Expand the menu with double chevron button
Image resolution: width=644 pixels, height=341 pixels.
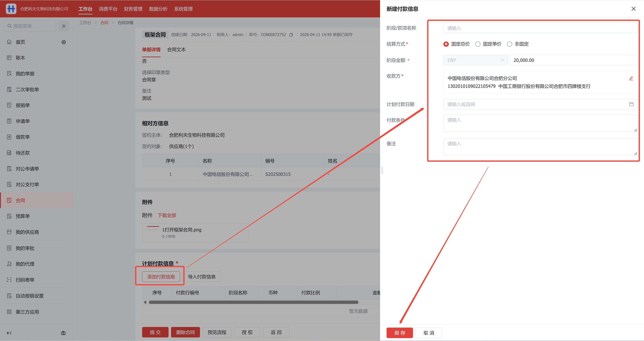pyautogui.click(x=64, y=26)
